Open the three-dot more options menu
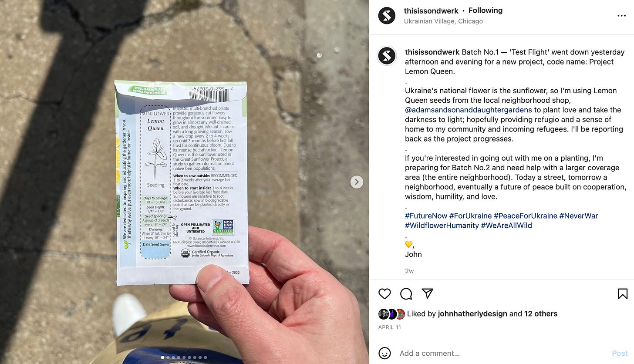 pyautogui.click(x=621, y=16)
